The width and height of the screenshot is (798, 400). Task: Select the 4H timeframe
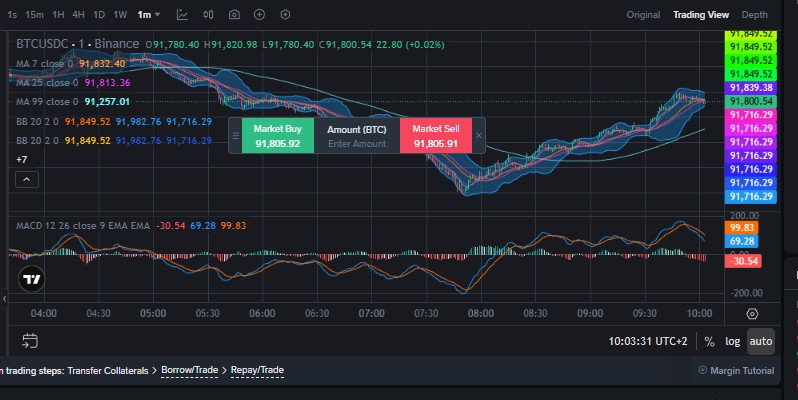tap(78, 15)
